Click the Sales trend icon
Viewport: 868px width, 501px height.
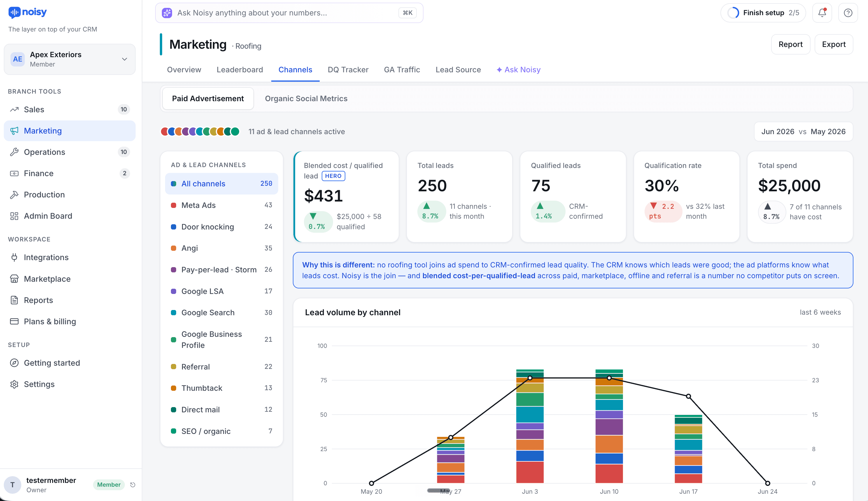tap(14, 109)
